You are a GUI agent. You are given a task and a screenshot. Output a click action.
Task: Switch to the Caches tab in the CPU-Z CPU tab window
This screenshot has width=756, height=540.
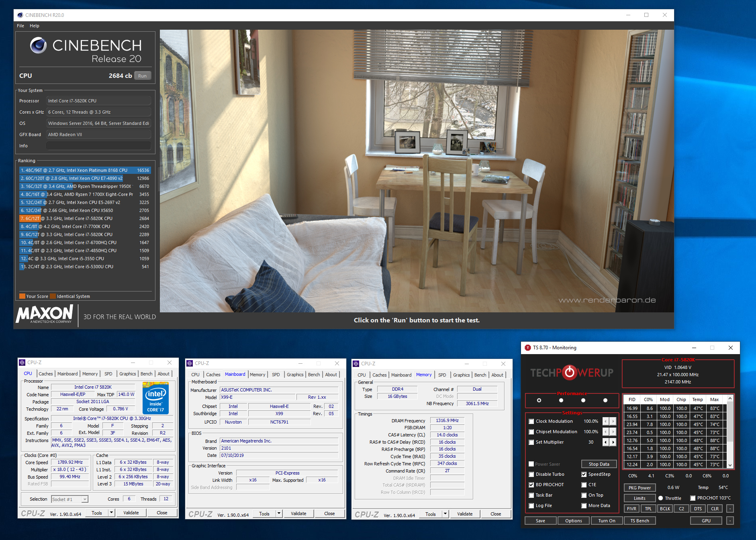click(x=46, y=374)
